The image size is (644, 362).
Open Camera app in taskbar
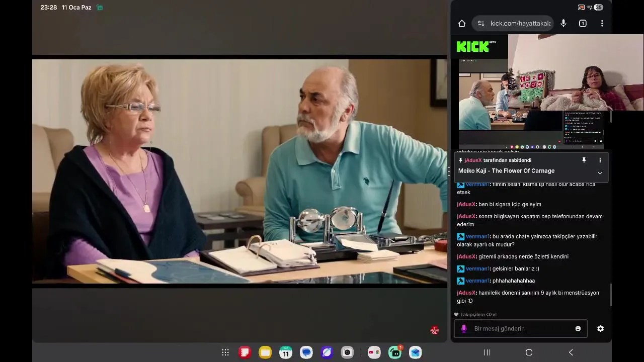pyautogui.click(x=347, y=352)
